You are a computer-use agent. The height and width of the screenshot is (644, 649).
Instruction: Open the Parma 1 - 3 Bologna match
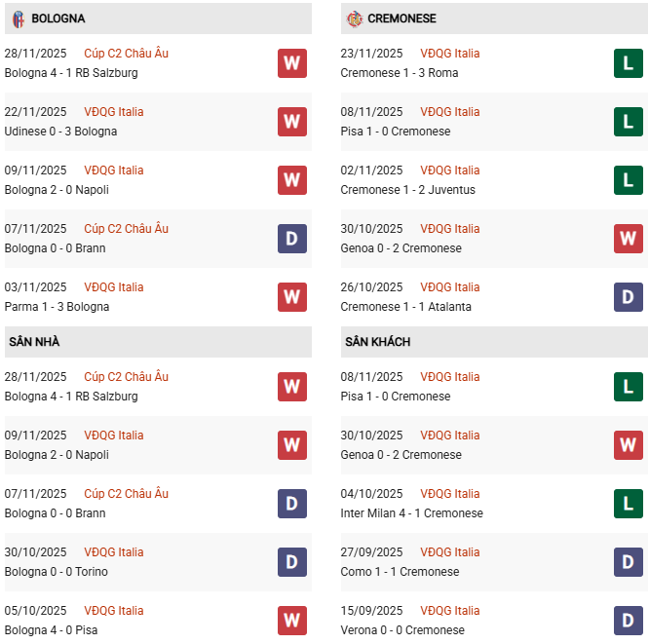point(57,307)
